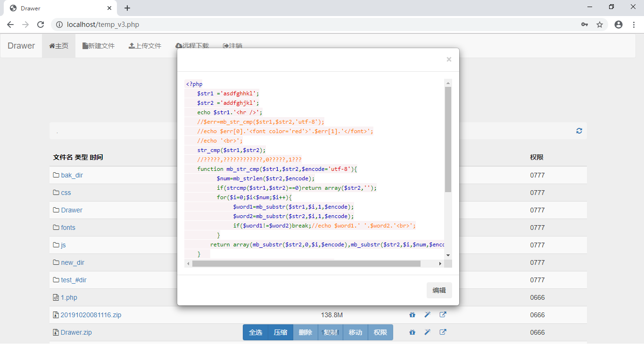Click the code viewer's horizontal scrollbar thumb
The width and height of the screenshot is (644, 346).
point(306,263)
